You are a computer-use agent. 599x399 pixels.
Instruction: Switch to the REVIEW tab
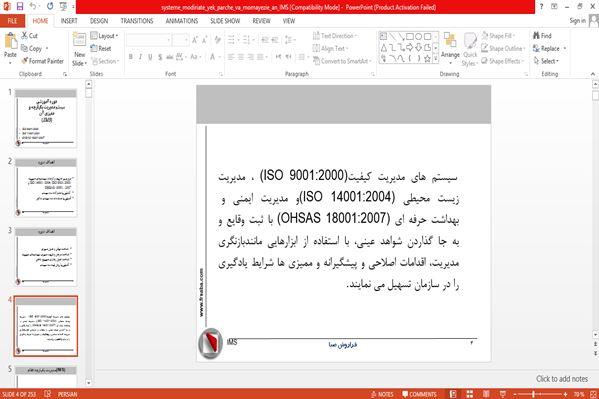261,21
